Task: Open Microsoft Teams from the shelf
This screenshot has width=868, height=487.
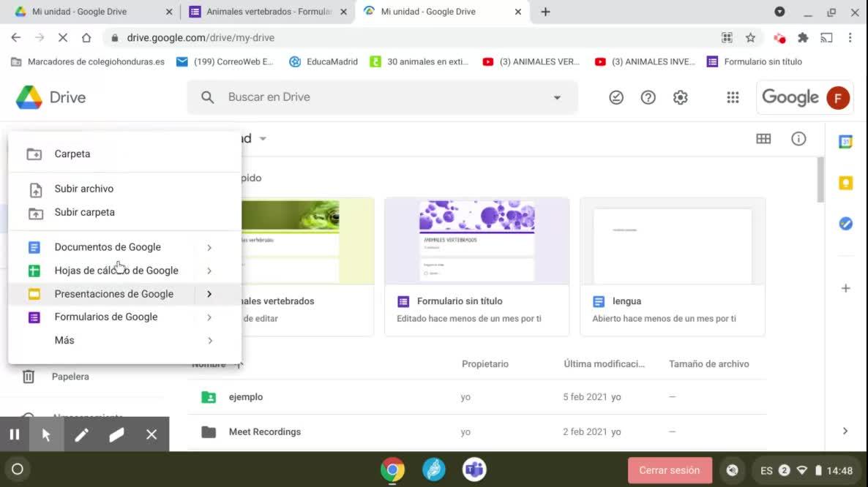Action: (474, 469)
